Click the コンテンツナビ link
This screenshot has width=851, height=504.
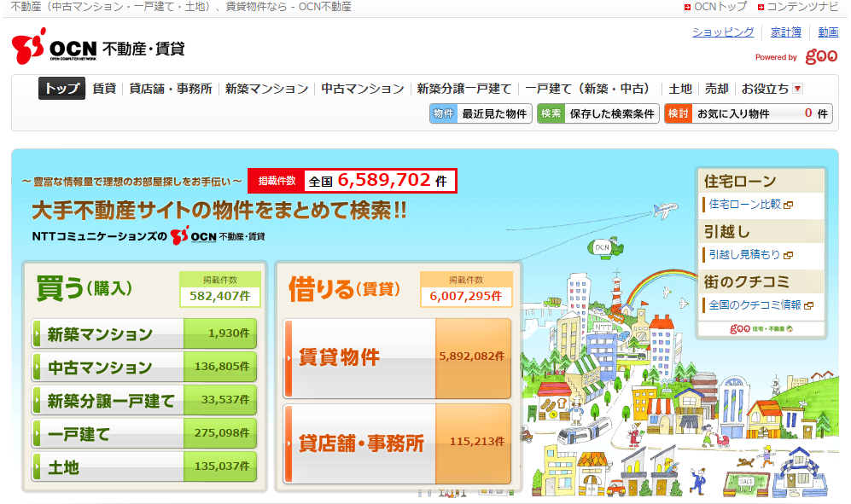[x=802, y=7]
